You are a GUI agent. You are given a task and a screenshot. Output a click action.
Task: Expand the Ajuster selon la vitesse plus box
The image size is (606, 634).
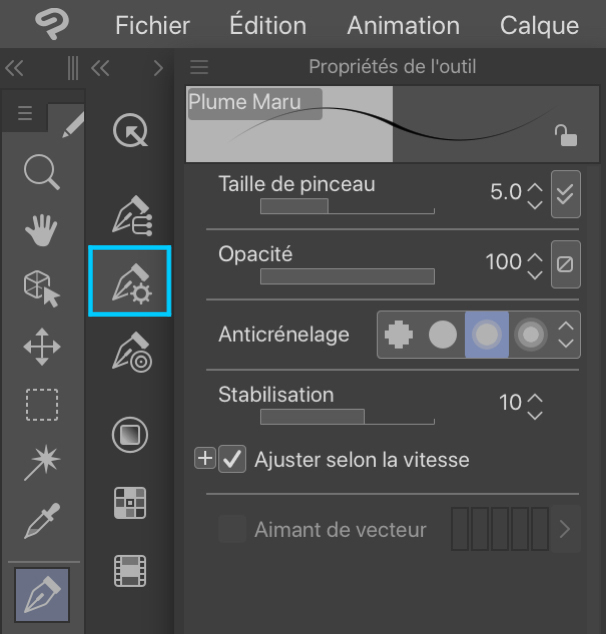tap(205, 460)
